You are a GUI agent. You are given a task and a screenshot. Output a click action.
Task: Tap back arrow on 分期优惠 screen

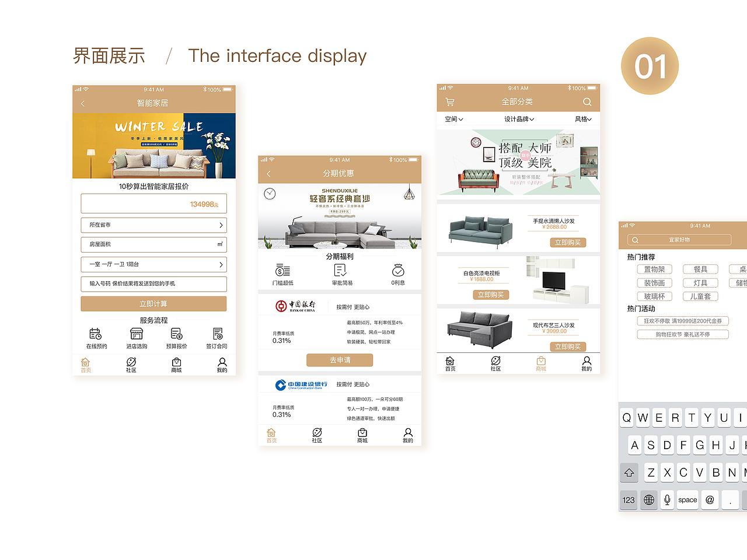[x=268, y=174]
